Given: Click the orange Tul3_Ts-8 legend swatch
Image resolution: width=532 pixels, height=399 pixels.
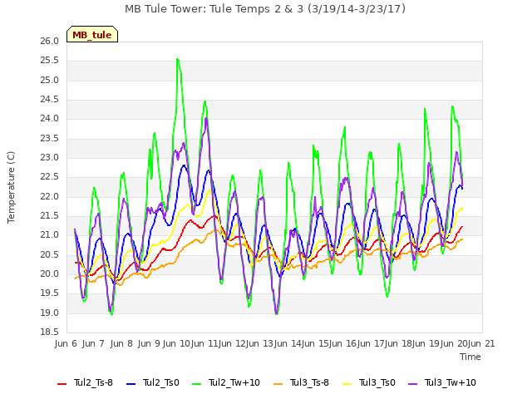Looking at the screenshot, I should pos(278,384).
